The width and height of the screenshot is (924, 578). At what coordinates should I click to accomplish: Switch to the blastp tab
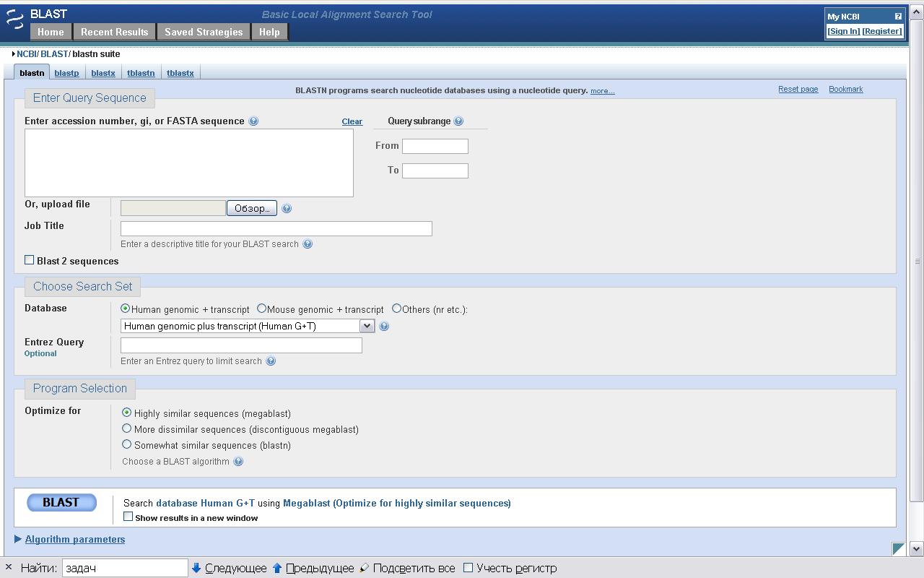[66, 73]
